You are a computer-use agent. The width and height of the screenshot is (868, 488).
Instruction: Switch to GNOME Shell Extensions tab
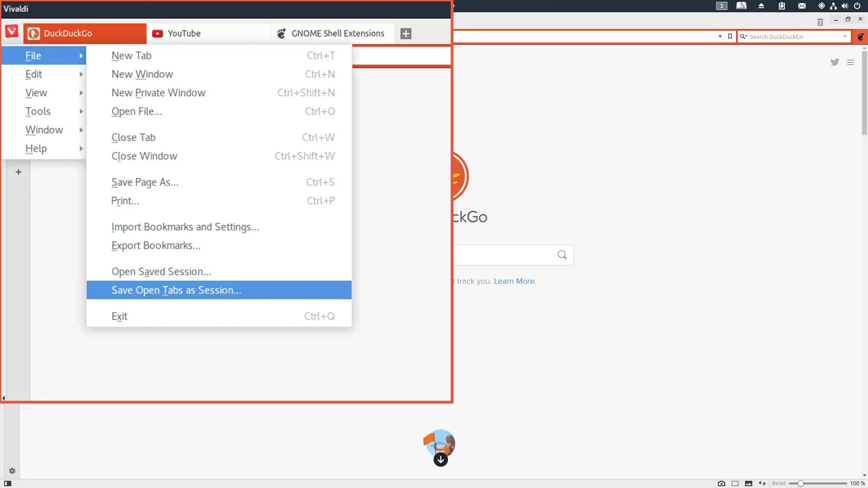pyautogui.click(x=332, y=33)
